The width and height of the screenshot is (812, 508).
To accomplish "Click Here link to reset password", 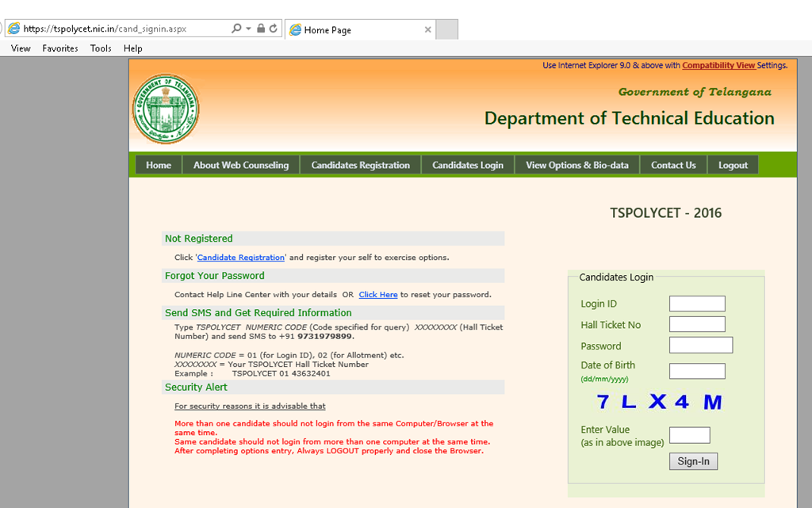I will click(378, 294).
